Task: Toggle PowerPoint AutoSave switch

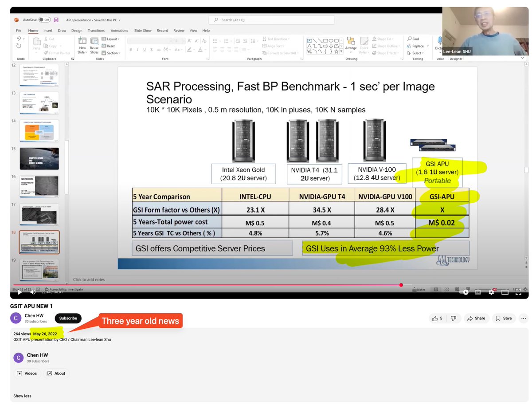Action: [44, 20]
